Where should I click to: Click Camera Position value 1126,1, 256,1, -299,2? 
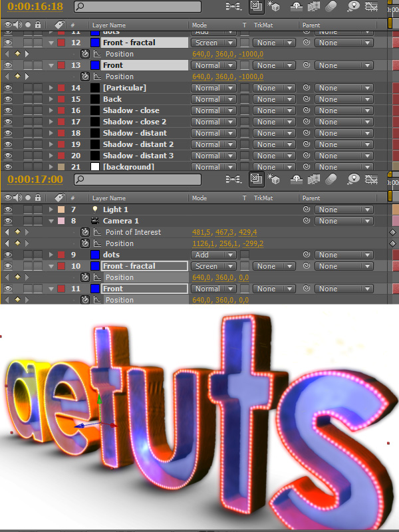227,243
